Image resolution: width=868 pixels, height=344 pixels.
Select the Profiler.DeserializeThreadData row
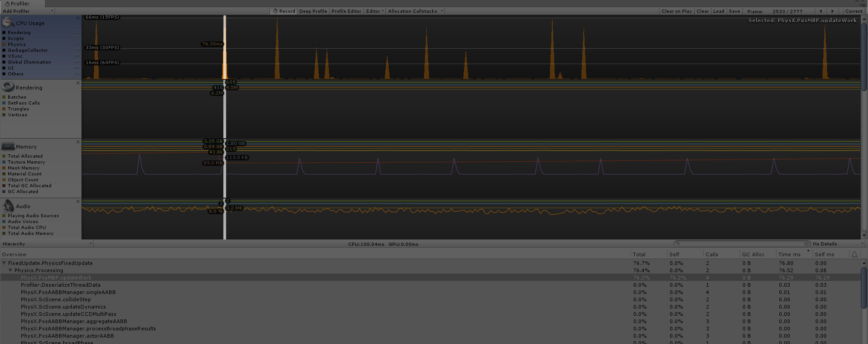coord(430,284)
